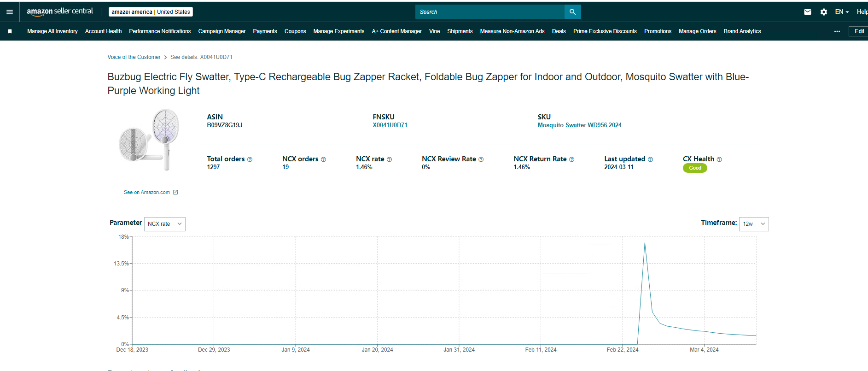Viewport: 868px width, 371px height.
Task: Go to Vine
Action: click(x=434, y=31)
